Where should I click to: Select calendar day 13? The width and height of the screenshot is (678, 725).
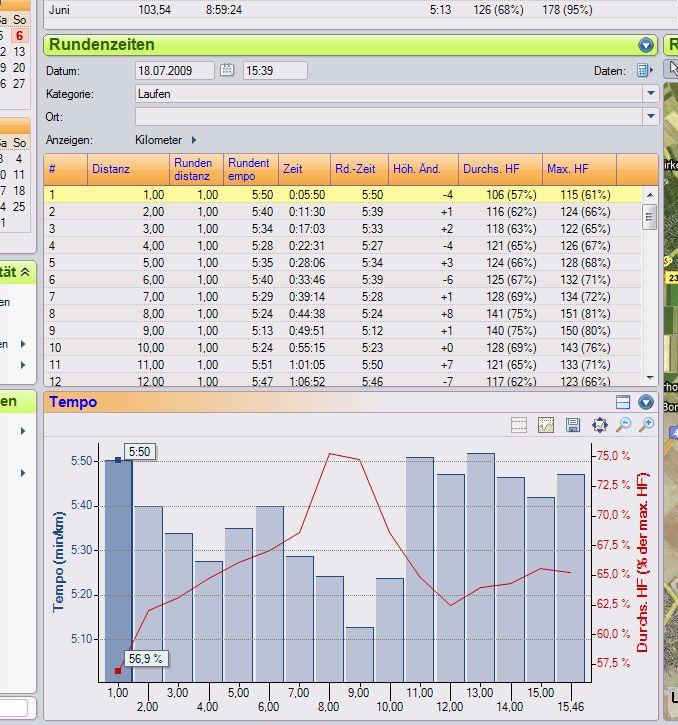pos(19,52)
